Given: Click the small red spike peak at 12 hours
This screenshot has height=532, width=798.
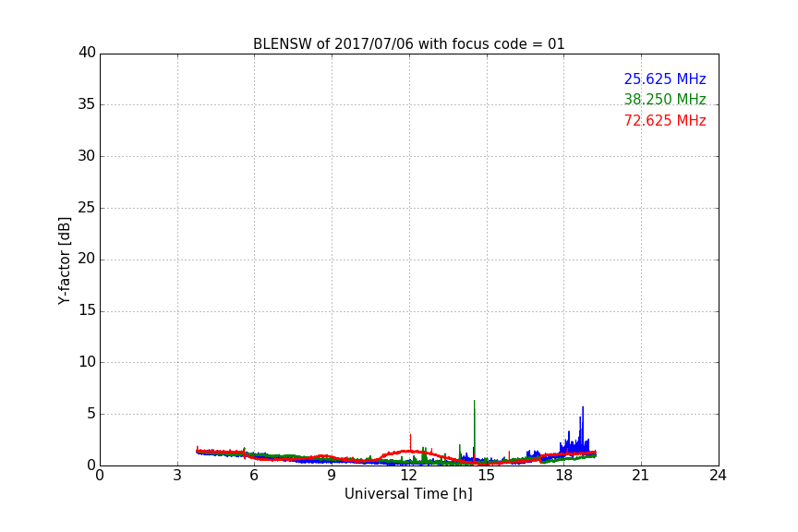Looking at the screenshot, I should 410,435.
